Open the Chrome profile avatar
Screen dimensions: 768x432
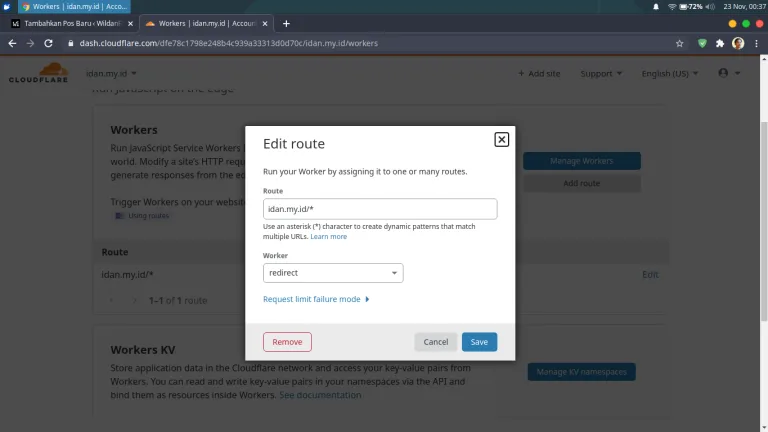738,43
